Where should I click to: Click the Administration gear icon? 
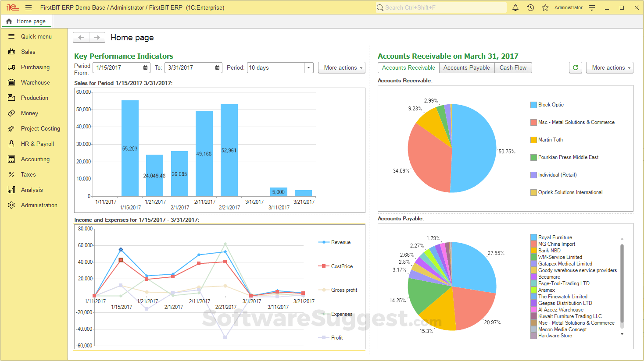tap(11, 205)
